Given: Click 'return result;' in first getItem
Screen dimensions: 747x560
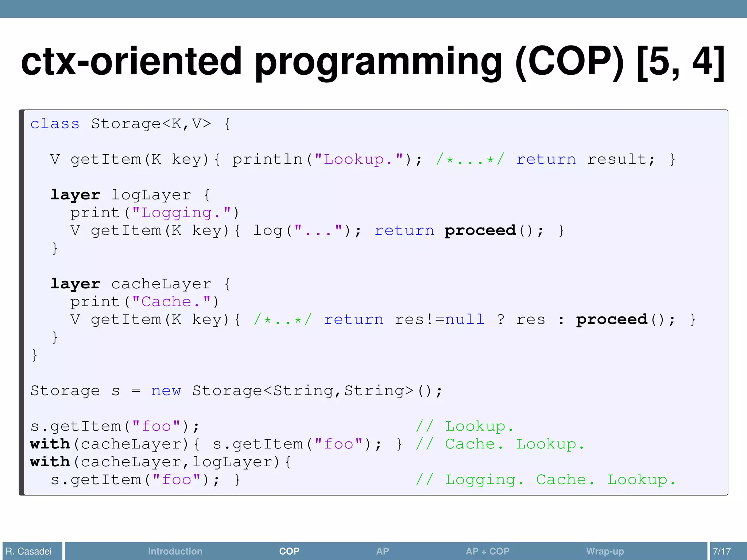Looking at the screenshot, I should click(586, 159).
